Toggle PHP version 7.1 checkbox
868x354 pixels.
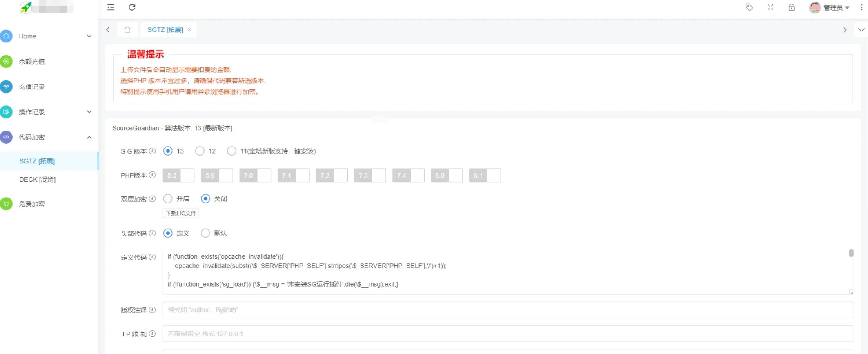point(294,175)
